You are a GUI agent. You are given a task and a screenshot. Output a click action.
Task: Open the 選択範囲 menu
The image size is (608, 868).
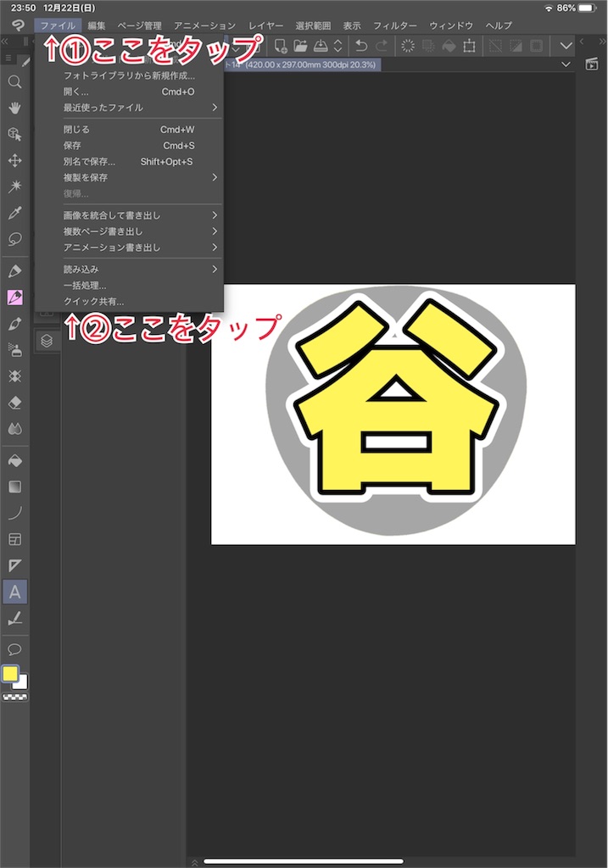click(313, 25)
